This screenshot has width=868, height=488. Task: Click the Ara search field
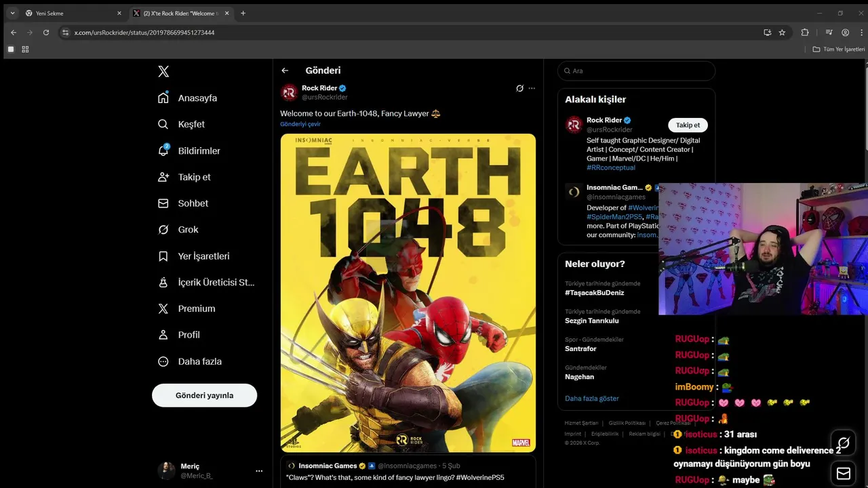tap(636, 70)
